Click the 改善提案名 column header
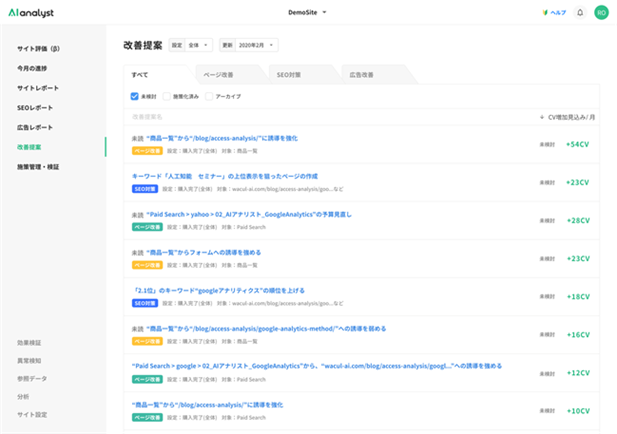The image size is (617, 434). (147, 117)
